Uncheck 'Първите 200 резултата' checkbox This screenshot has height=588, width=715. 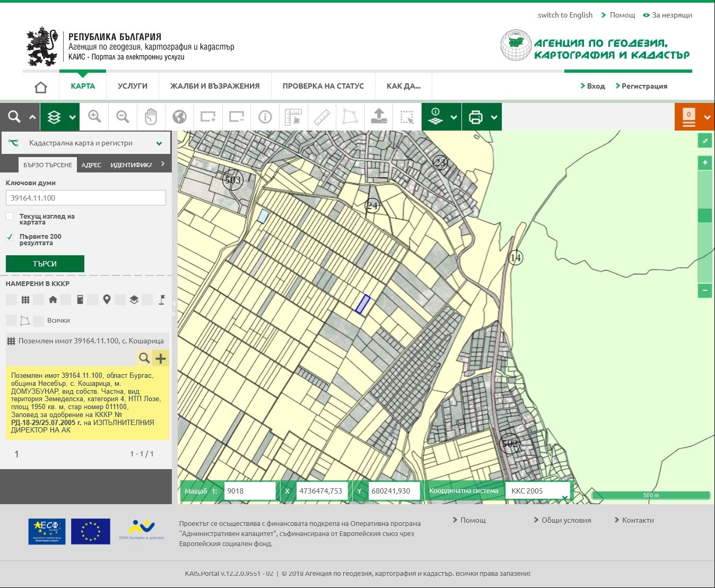(10, 237)
